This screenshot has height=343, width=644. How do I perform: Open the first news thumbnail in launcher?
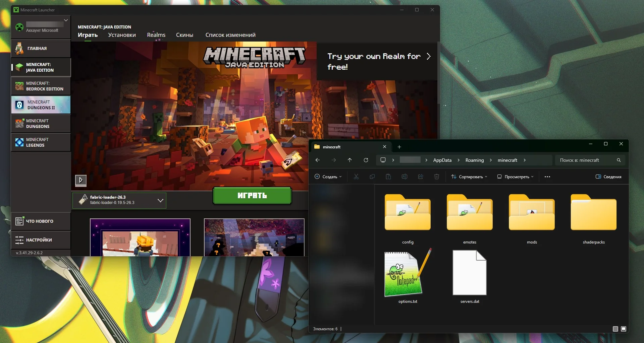[x=140, y=237]
